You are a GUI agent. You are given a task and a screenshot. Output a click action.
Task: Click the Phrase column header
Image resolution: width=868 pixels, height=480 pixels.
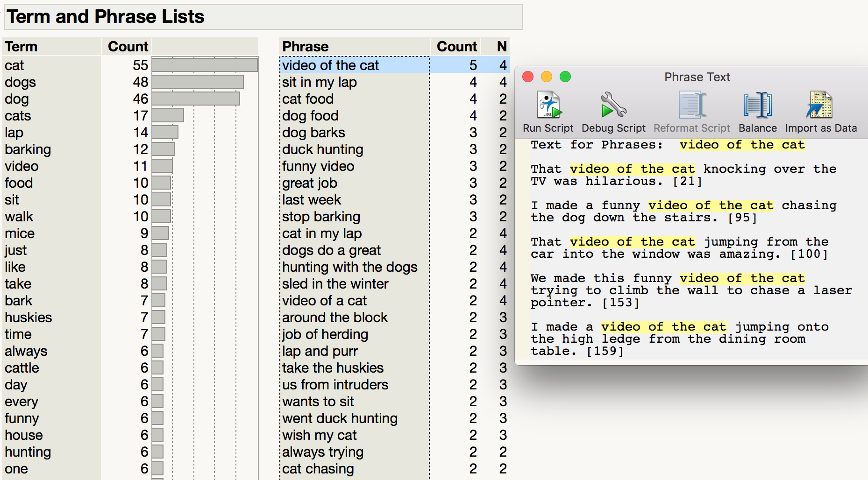(306, 47)
